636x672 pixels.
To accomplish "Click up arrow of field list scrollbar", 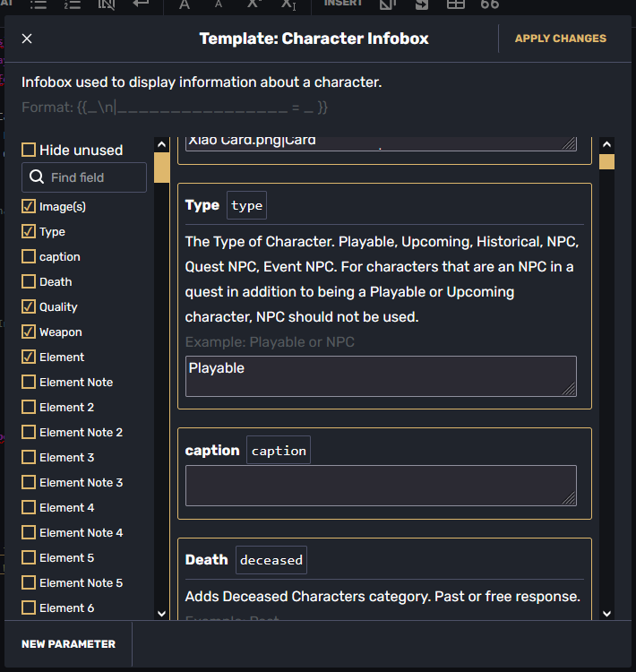I will tap(161, 144).
